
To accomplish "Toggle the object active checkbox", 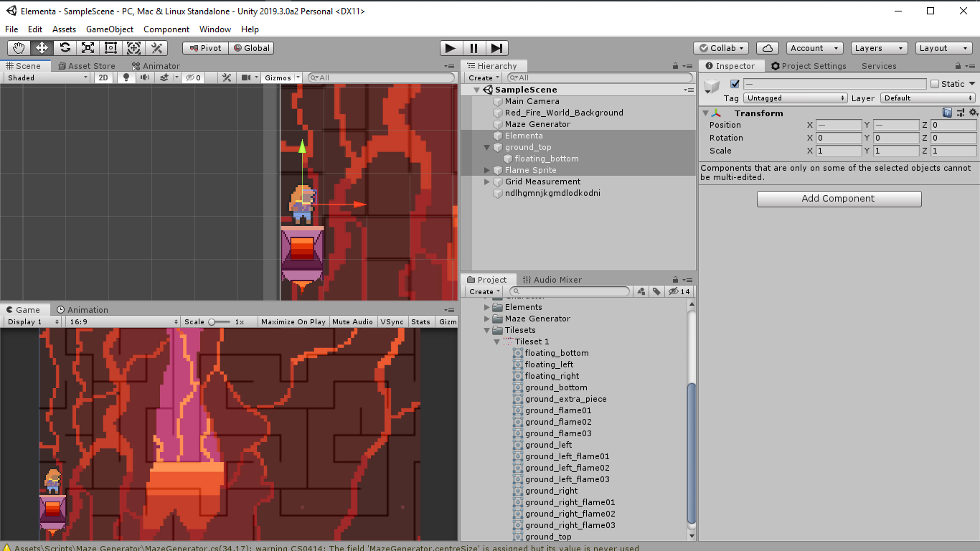I will click(x=735, y=84).
